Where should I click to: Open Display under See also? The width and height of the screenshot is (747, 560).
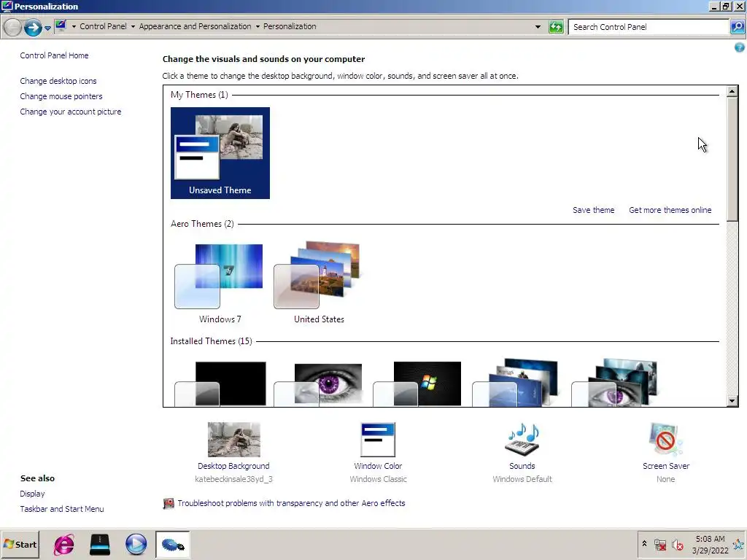click(x=32, y=494)
